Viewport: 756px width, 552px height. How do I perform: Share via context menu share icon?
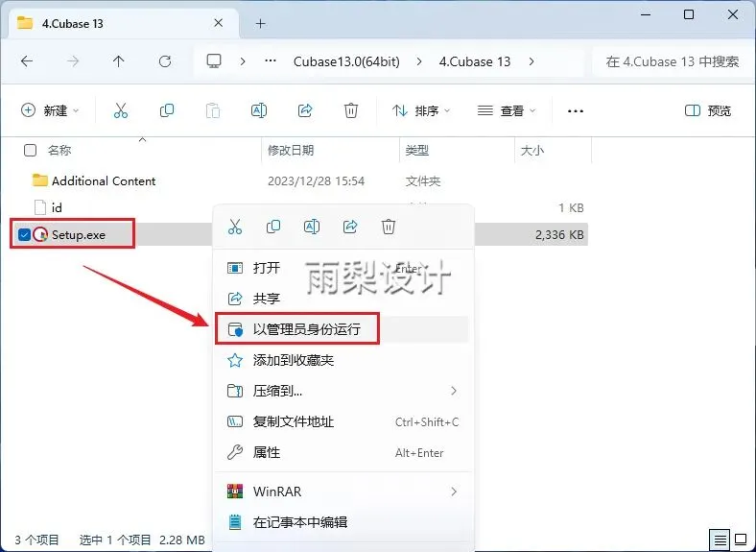pos(350,227)
